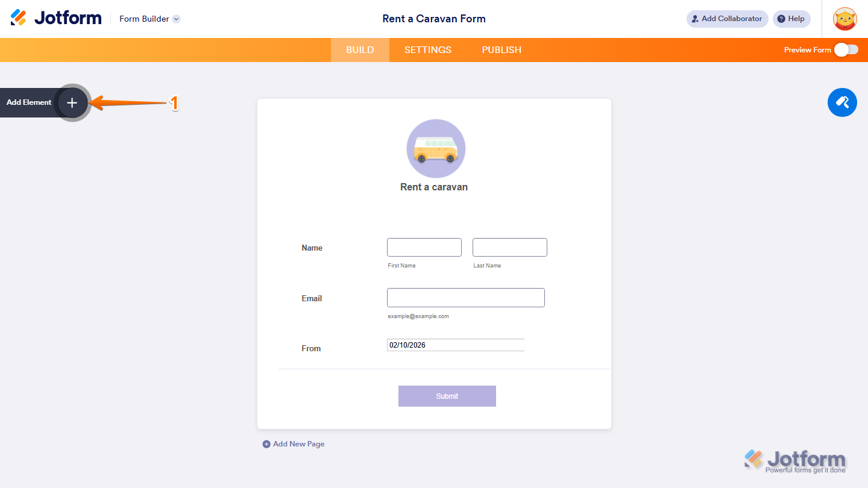Click the Submit button
The width and height of the screenshot is (868, 488).
pos(447,396)
